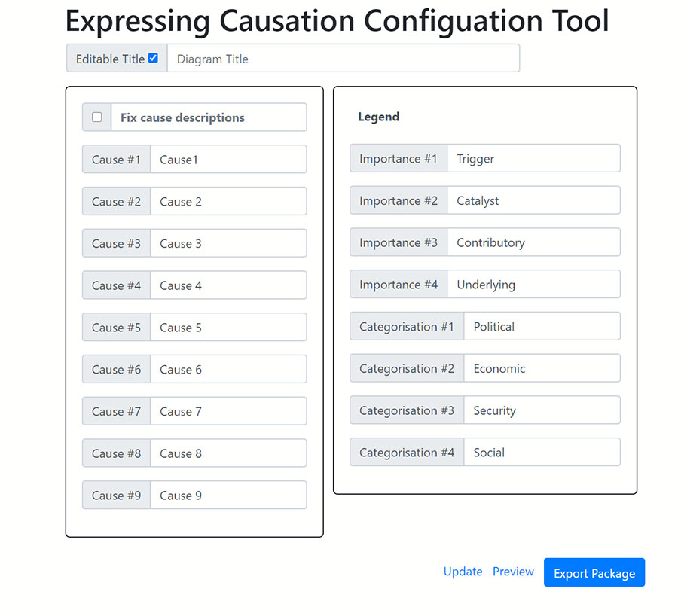This screenshot has width=678, height=616.
Task: Click the Cause #8 input field
Action: (228, 453)
